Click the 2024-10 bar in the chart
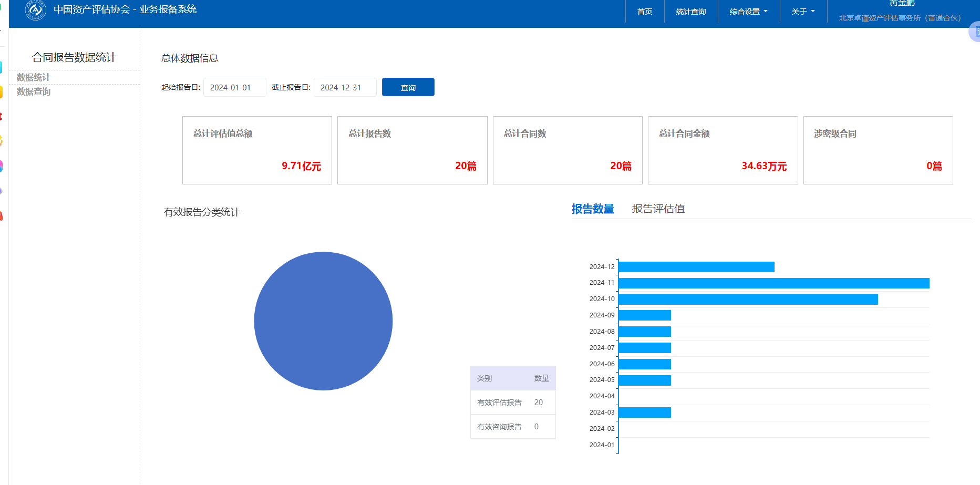Image resolution: width=980 pixels, height=485 pixels. click(x=748, y=300)
